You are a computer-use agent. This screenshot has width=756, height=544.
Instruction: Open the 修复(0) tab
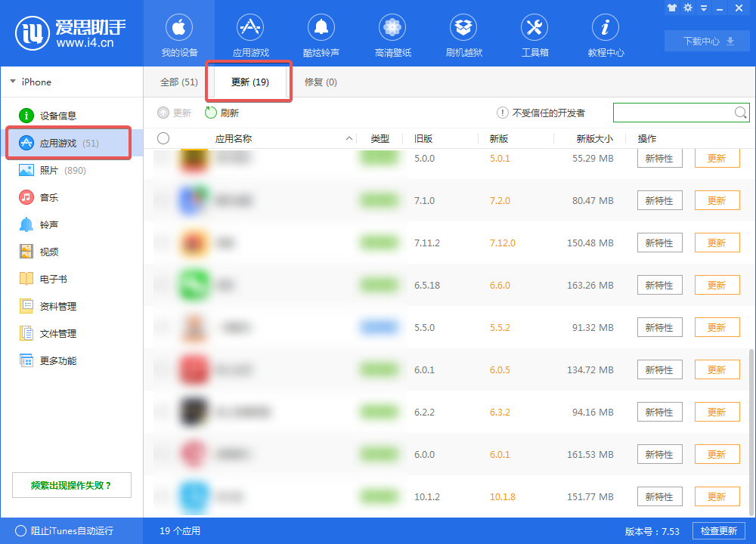pos(320,82)
